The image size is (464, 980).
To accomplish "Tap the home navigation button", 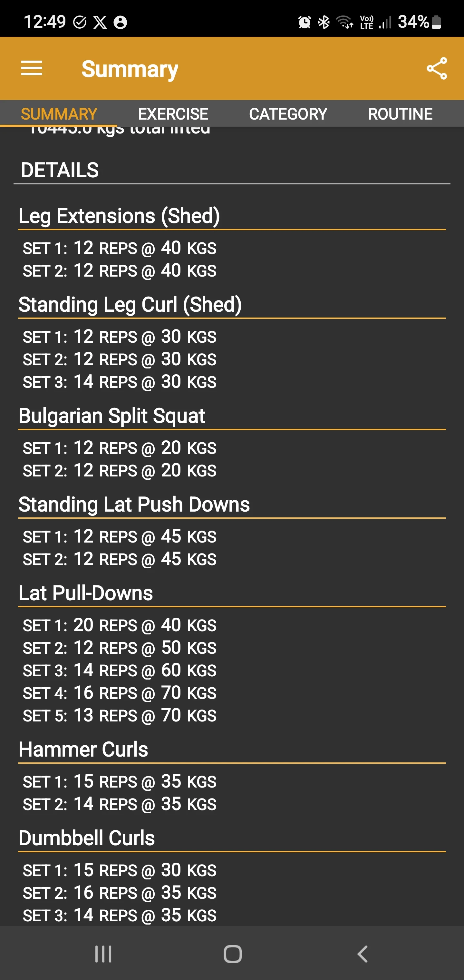I will [x=232, y=953].
